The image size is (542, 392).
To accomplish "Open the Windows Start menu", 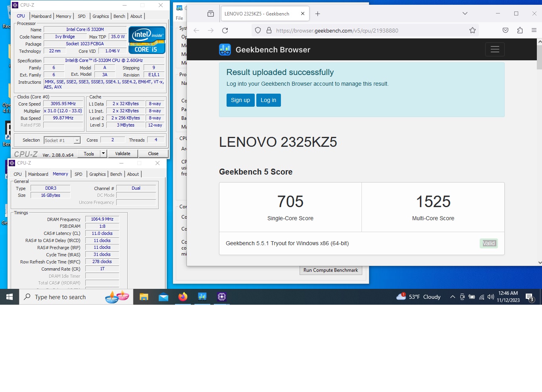I will click(x=10, y=297).
